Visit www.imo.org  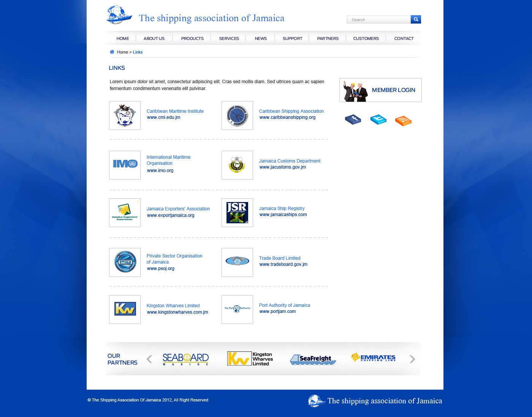click(x=160, y=171)
